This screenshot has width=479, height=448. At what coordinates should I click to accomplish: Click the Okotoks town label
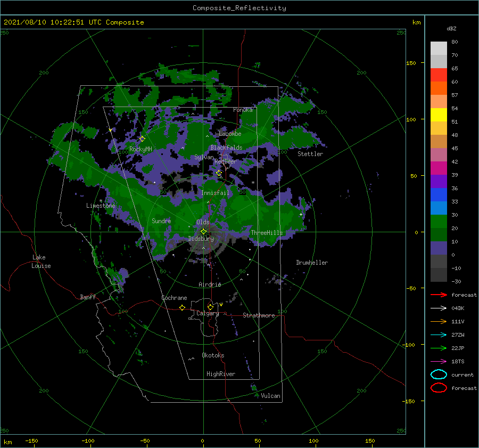pyautogui.click(x=213, y=355)
